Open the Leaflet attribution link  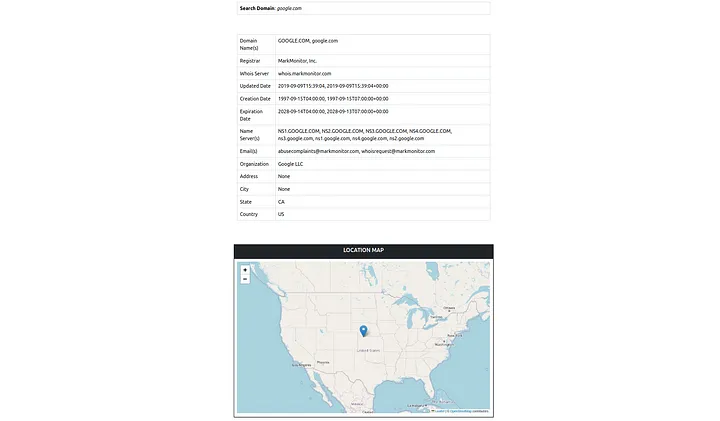pos(439,411)
